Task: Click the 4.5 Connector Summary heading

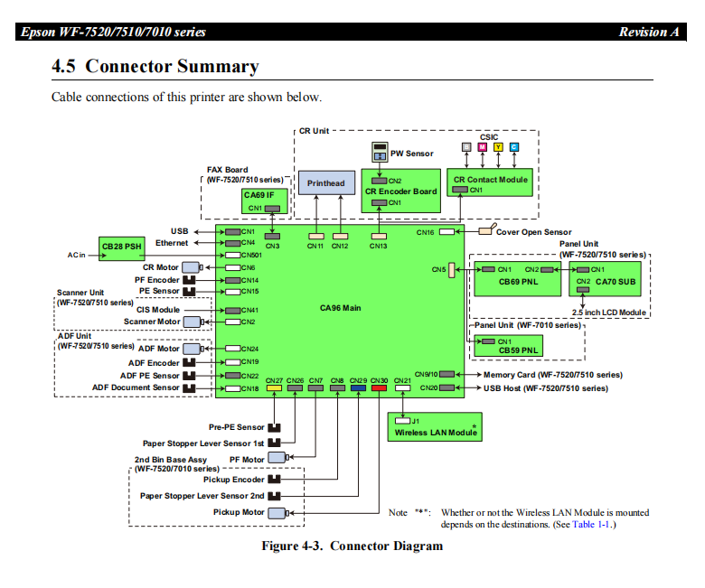Action: coord(156,66)
